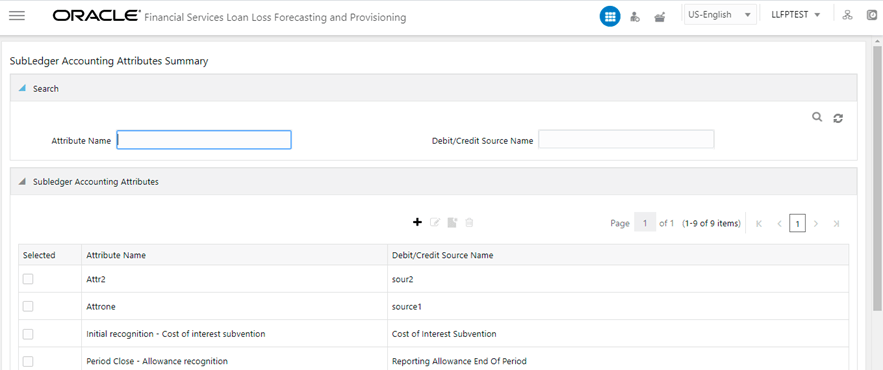Click the object administration icon next to US-English
Image resolution: width=883 pixels, height=370 pixels.
pos(659,17)
